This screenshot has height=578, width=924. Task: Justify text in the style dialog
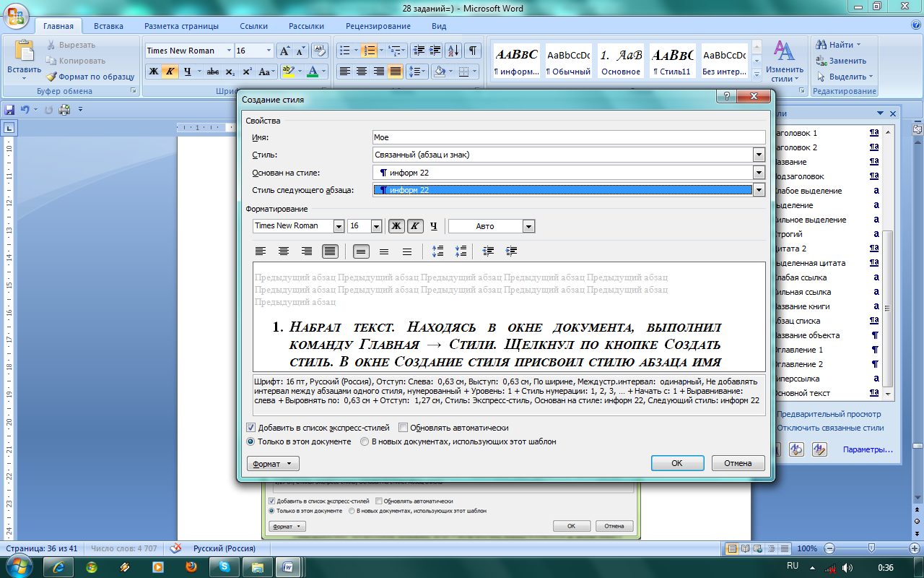click(330, 251)
